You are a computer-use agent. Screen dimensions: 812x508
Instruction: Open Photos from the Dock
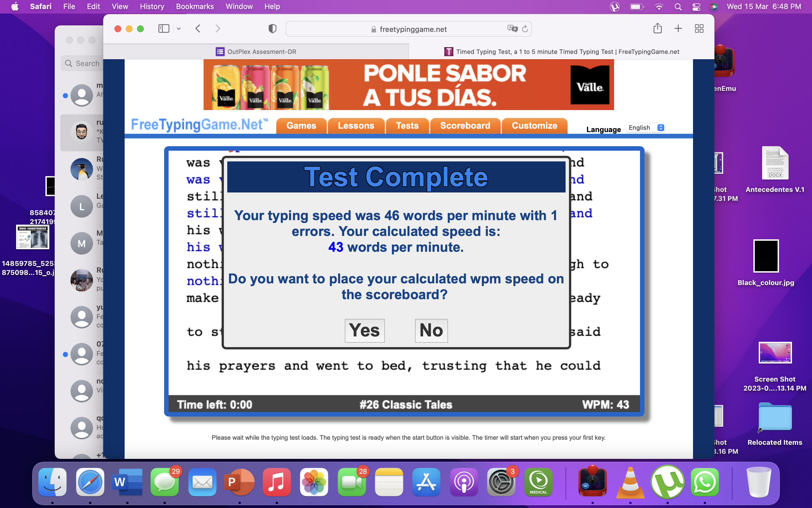314,482
